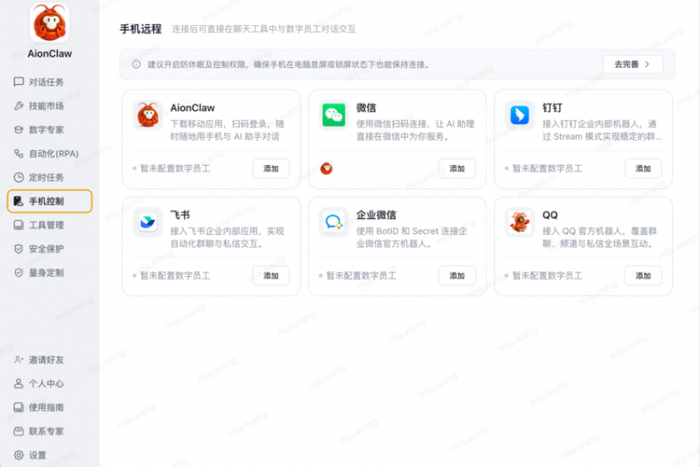700x467 pixels.
Task: Click the 手机控制 phone icon
Action: pyautogui.click(x=18, y=201)
